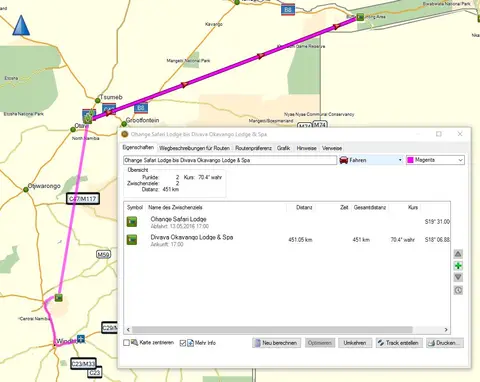This screenshot has height=382, width=480.
Task: Open the Routenpräferenz tab
Action: [x=253, y=148]
